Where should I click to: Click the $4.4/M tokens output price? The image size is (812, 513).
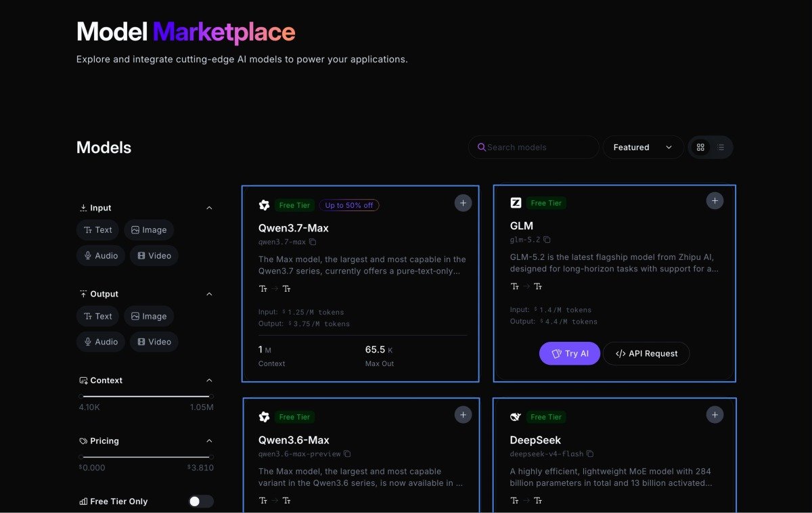pos(568,321)
